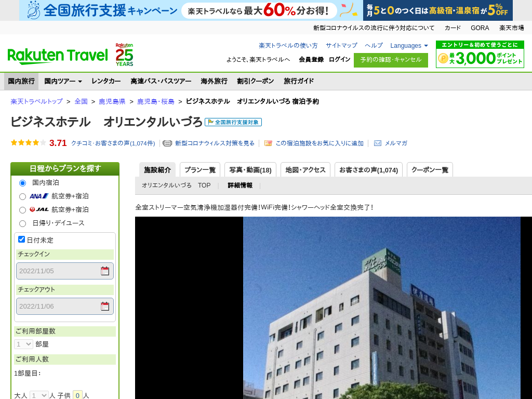Click the check-in date field
This screenshot has height=399, width=532.
pos(65,271)
